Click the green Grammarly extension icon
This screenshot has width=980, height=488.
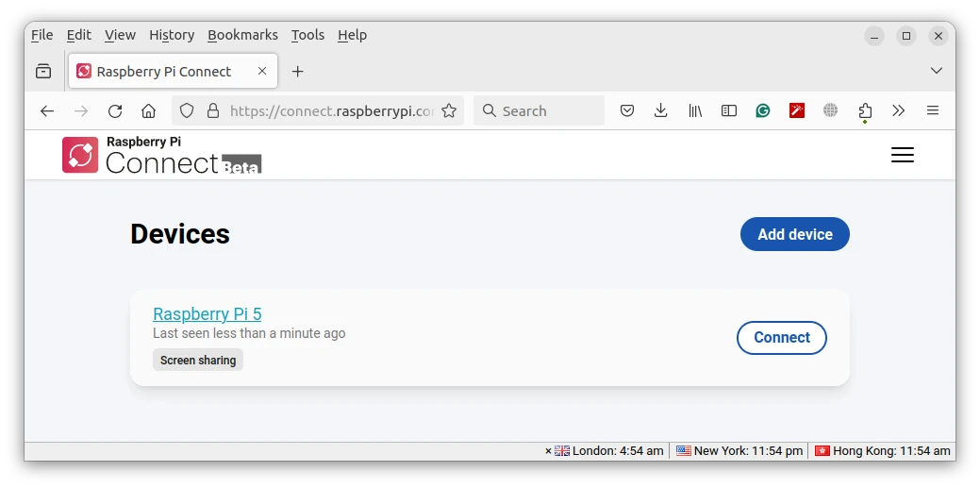click(x=762, y=111)
